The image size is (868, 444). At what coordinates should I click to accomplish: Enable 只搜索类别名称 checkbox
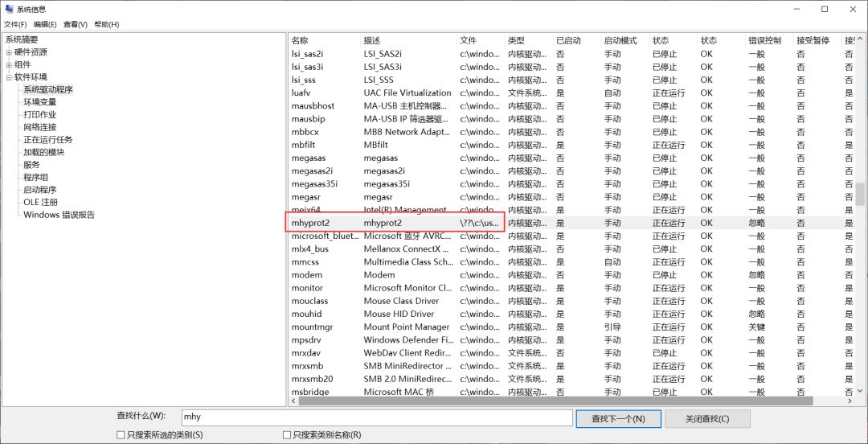(287, 435)
